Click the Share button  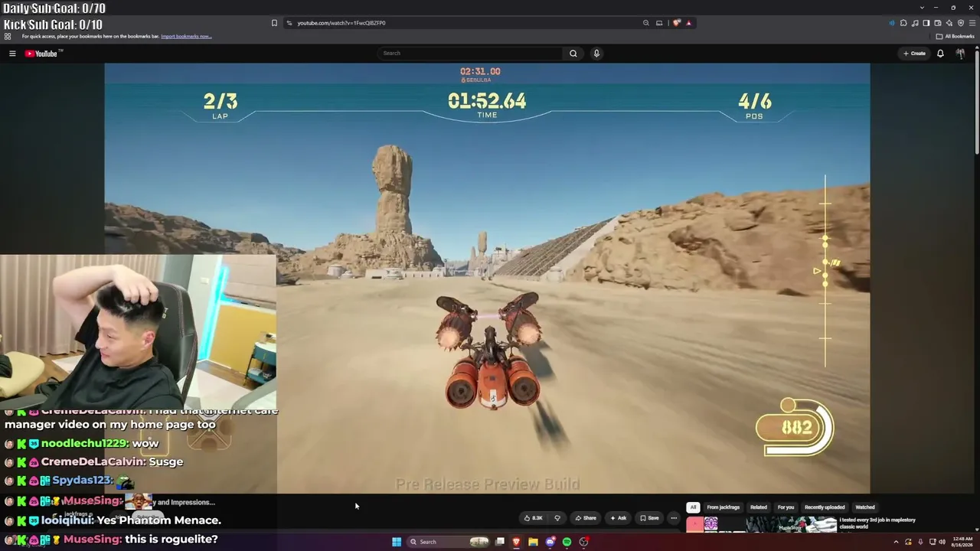coord(586,518)
